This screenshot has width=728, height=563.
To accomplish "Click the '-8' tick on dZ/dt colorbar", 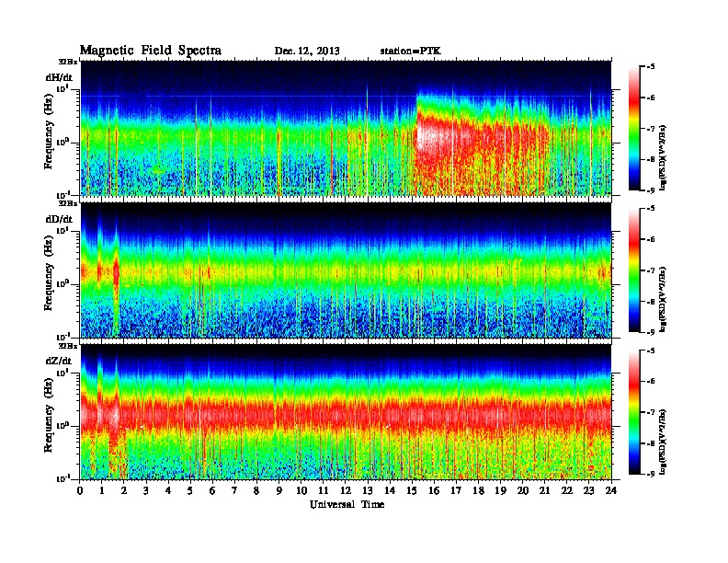I will click(651, 443).
